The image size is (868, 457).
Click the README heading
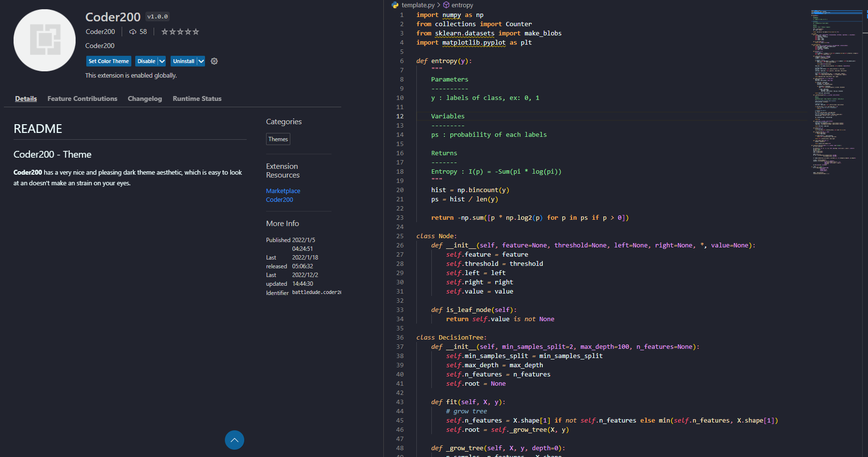point(38,129)
